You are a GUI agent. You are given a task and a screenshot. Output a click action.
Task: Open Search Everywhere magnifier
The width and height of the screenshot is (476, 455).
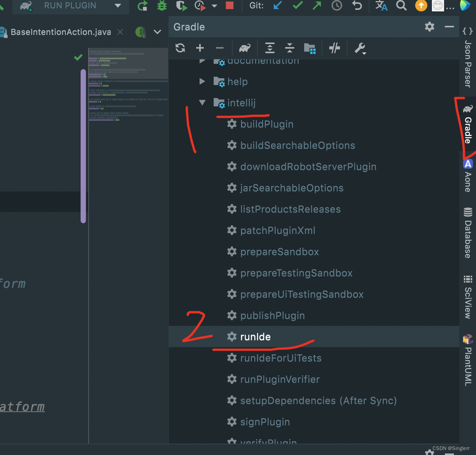pos(401,5)
